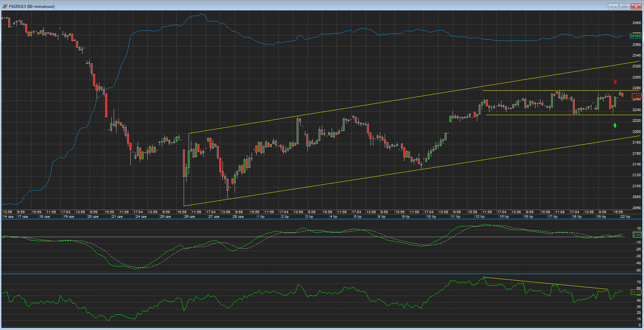Click the "20 cze" date label
This screenshot has width=644, height=330.
click(x=93, y=217)
